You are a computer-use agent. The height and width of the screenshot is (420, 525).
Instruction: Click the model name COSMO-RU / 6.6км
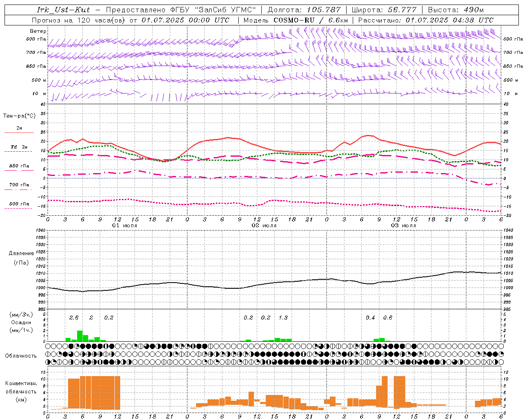[x=311, y=20]
